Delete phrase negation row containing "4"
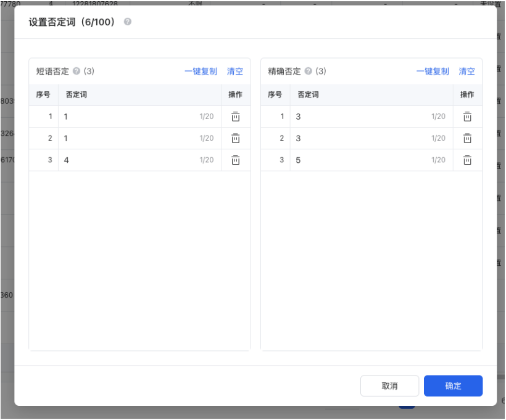 [x=235, y=160]
